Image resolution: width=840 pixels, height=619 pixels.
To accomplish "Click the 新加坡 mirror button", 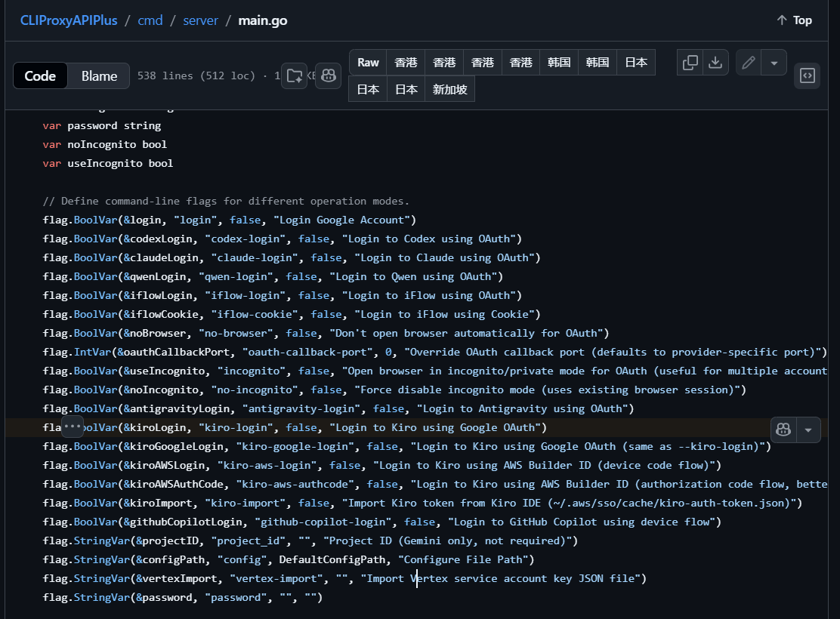I will [x=450, y=89].
